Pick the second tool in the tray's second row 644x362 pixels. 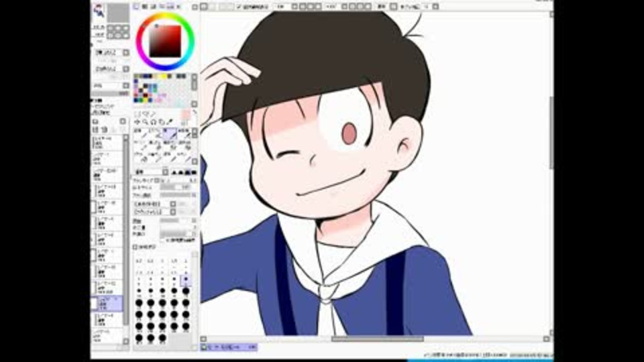[156, 145]
